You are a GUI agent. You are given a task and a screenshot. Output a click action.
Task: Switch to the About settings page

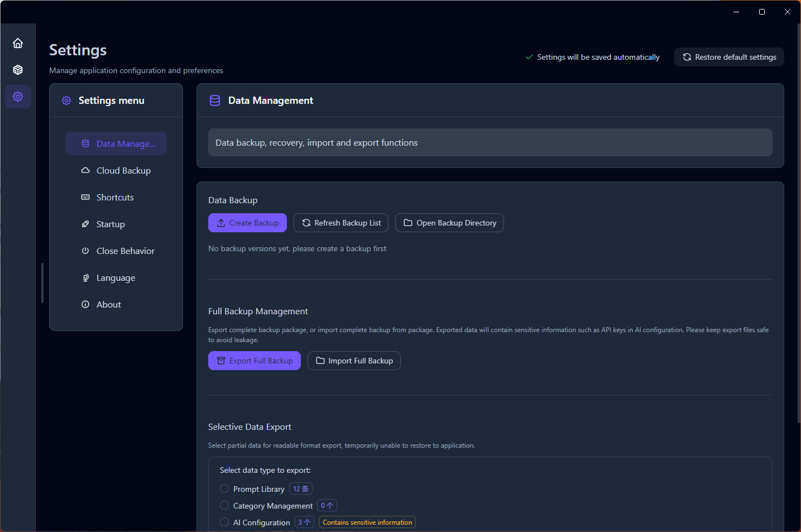pos(108,304)
